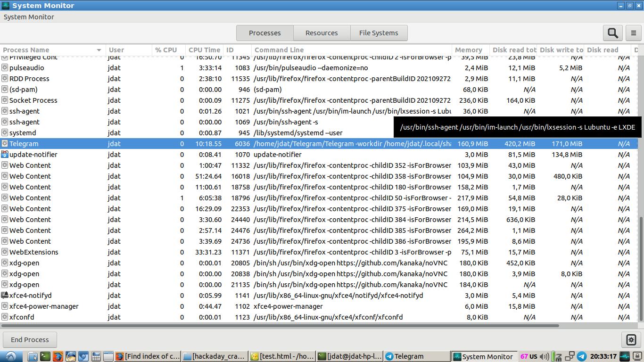Click the xfce4-notifyd process icon
The height and width of the screenshot is (362, 644).
click(x=5, y=295)
